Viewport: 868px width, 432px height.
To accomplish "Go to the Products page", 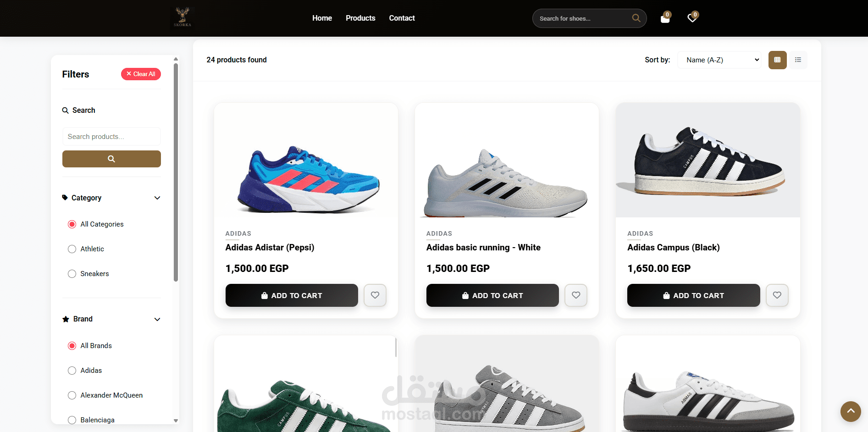I will [360, 18].
